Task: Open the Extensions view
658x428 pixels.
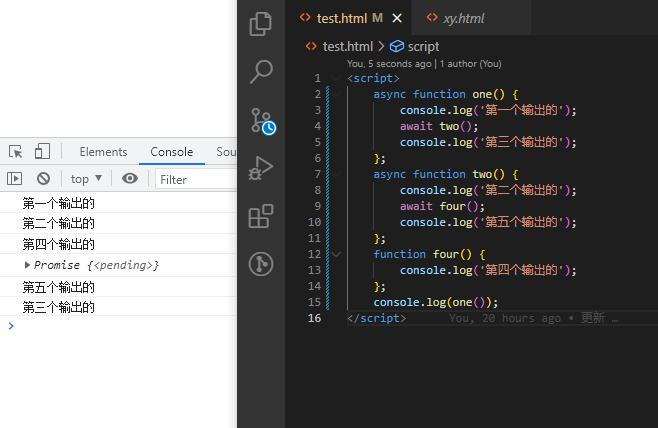Action: coord(261,216)
